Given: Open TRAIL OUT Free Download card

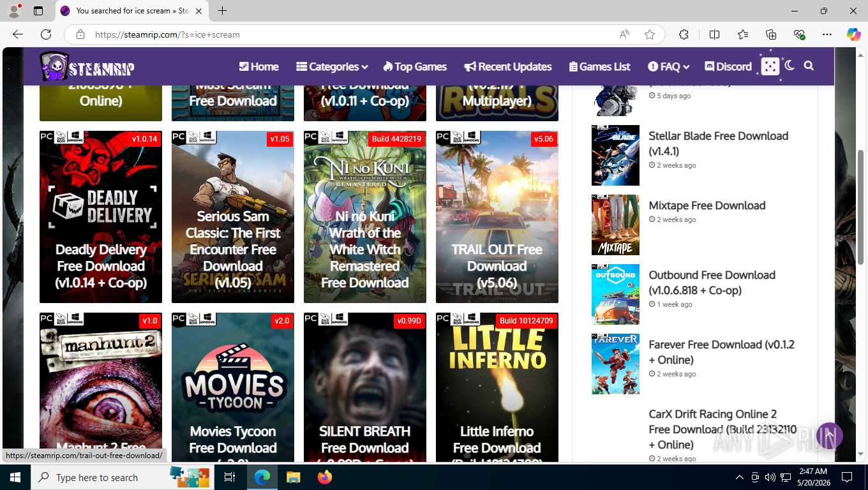Looking at the screenshot, I should click(x=497, y=217).
